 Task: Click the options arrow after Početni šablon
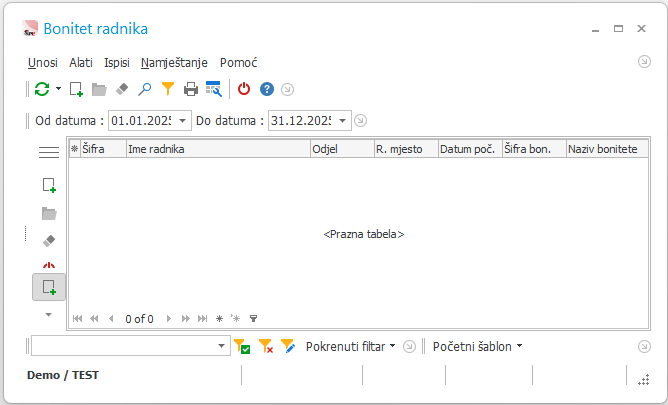click(644, 347)
